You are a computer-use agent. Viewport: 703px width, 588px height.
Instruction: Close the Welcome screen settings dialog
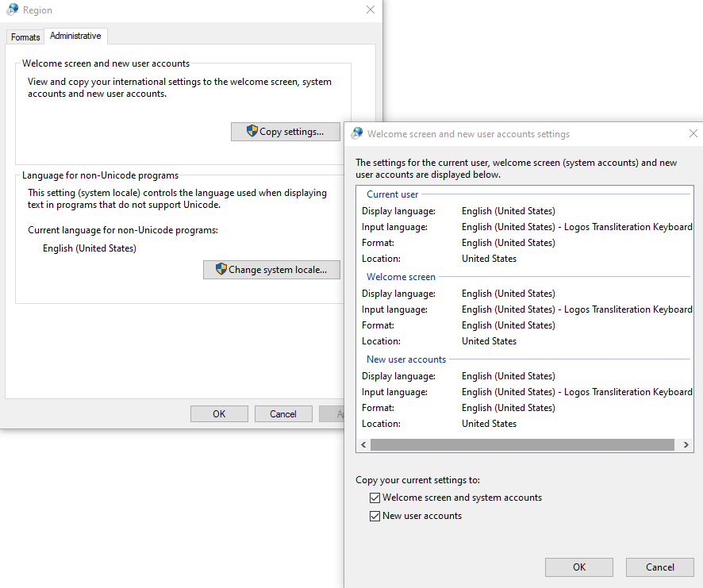pyautogui.click(x=693, y=133)
